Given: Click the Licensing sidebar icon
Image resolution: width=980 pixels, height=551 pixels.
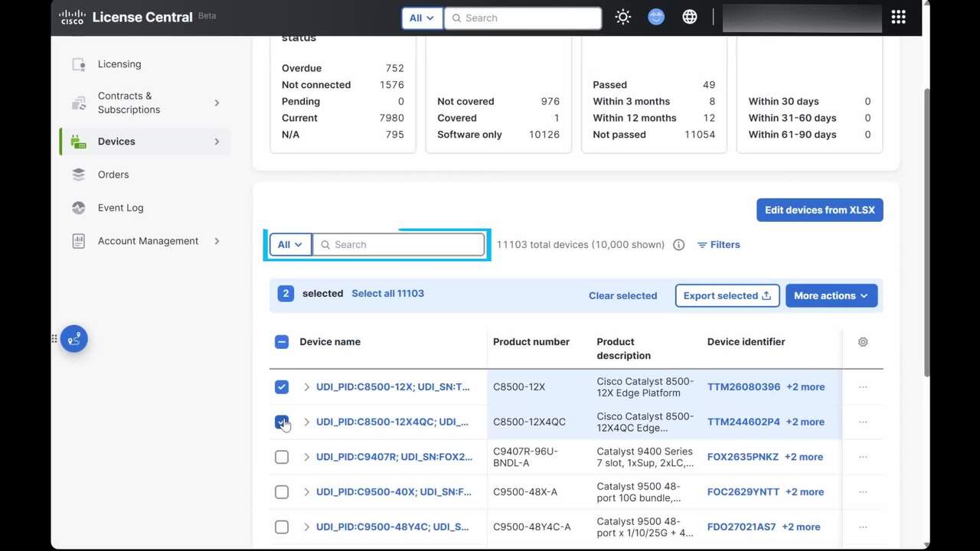Looking at the screenshot, I should tap(78, 64).
